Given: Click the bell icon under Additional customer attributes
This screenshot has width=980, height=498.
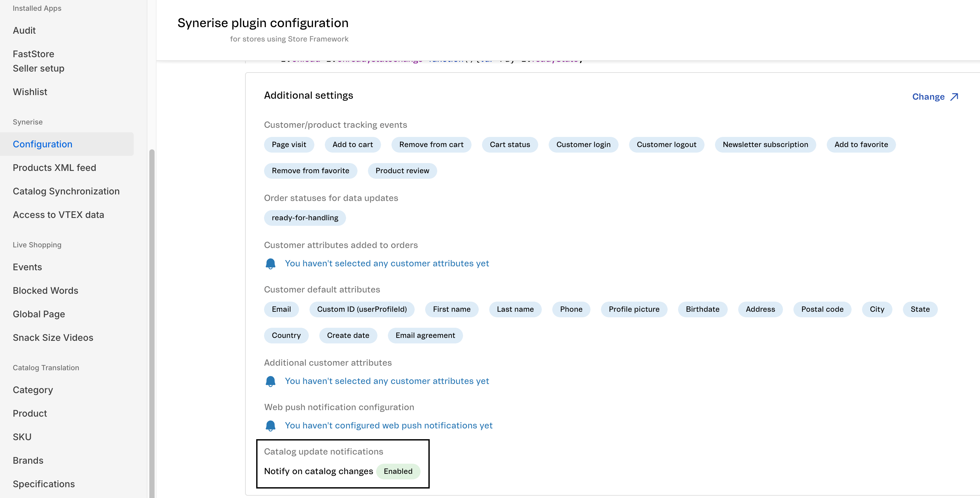Looking at the screenshot, I should pyautogui.click(x=271, y=381).
